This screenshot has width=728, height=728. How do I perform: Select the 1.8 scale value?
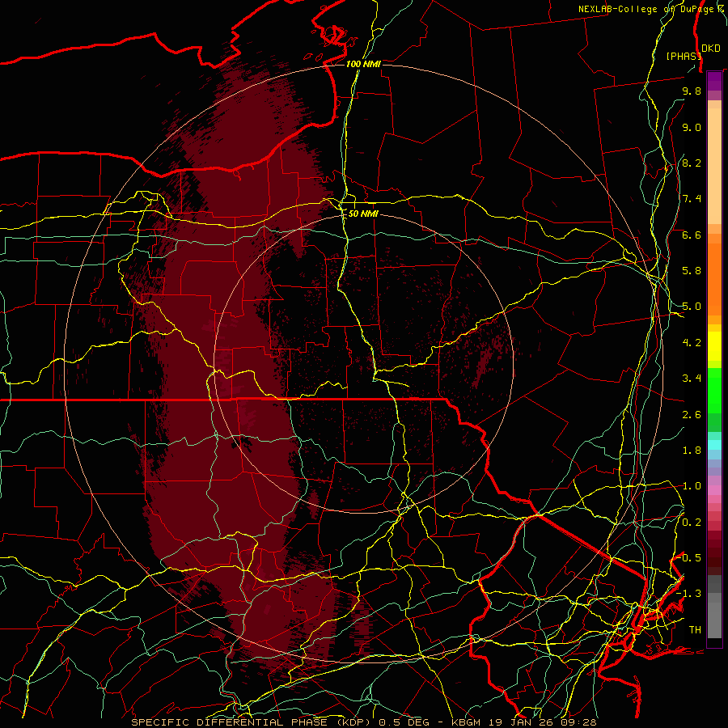pyautogui.click(x=692, y=451)
